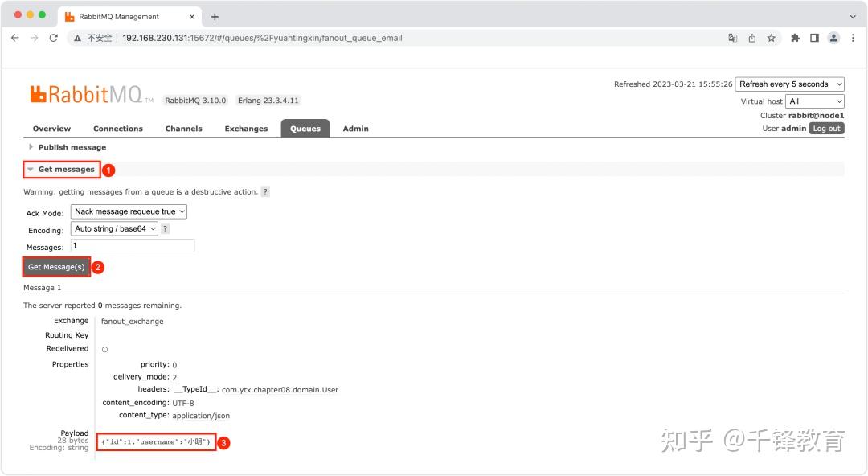Open the Admin tab

click(355, 128)
